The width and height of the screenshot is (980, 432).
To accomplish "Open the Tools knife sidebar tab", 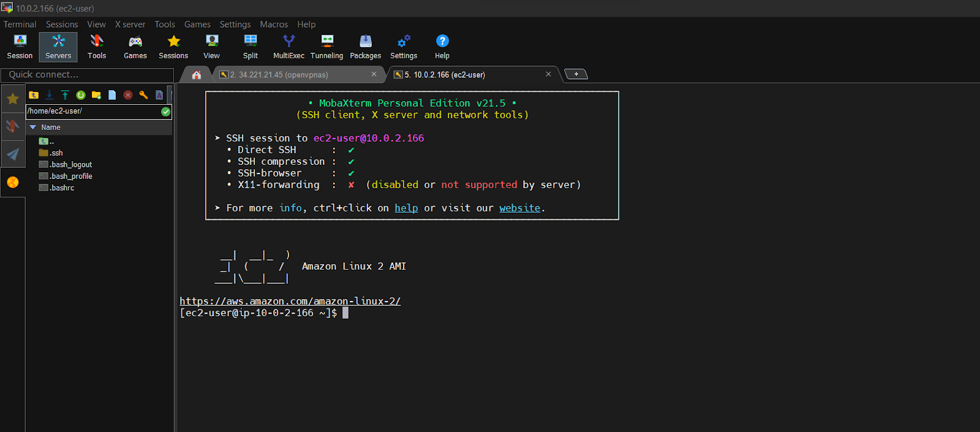I will click(12, 126).
